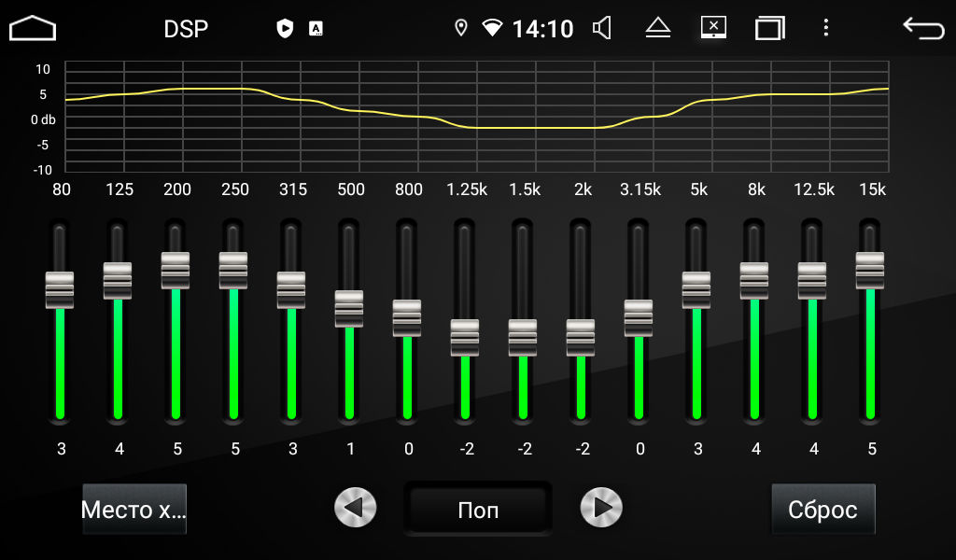Viewport: 956px width, 560px height.
Task: Tap the location pin icon
Action: (461, 28)
